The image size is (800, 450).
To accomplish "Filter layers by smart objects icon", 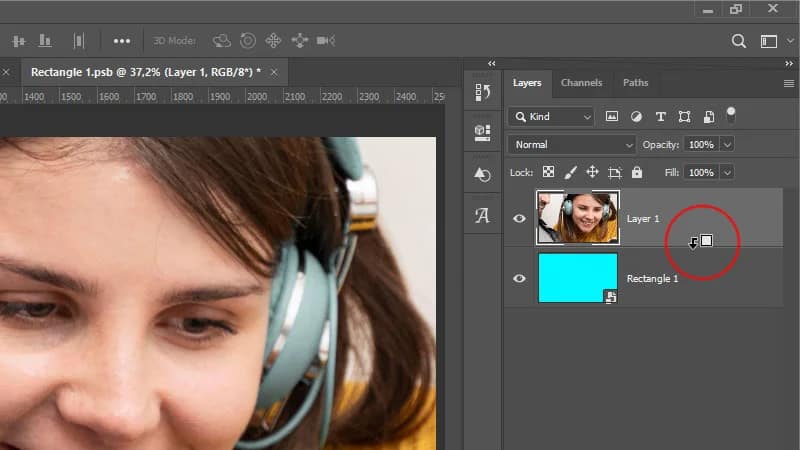I will point(709,117).
